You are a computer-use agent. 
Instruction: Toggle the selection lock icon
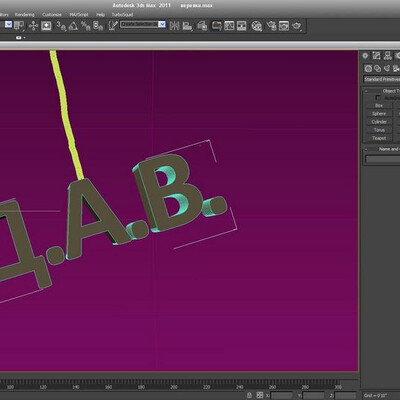249,395
